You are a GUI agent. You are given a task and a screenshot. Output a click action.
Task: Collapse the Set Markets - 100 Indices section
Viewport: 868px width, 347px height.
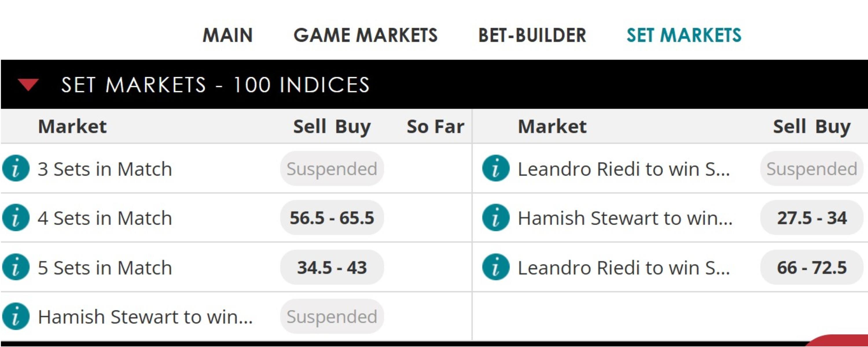(28, 84)
